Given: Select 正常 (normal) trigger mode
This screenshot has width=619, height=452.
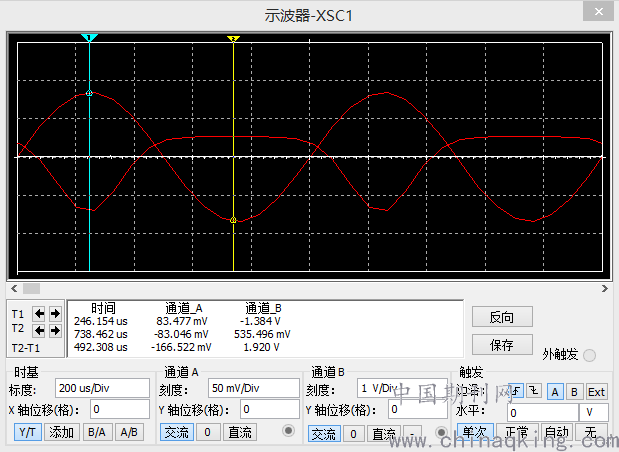Looking at the screenshot, I should point(516,432).
